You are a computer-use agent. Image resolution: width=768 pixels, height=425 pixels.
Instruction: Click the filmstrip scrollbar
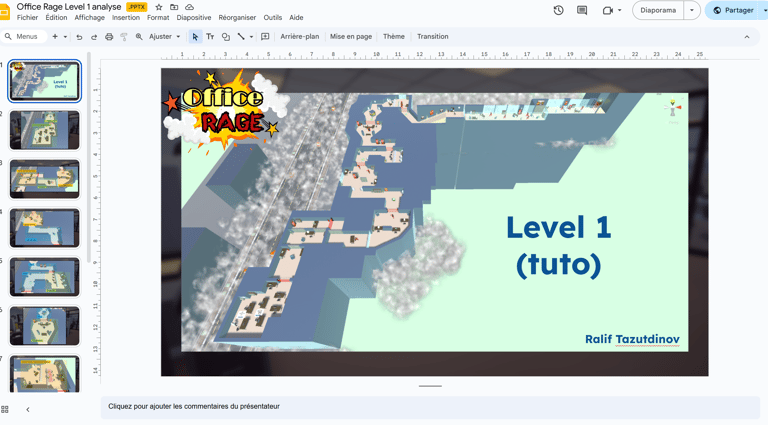click(89, 157)
